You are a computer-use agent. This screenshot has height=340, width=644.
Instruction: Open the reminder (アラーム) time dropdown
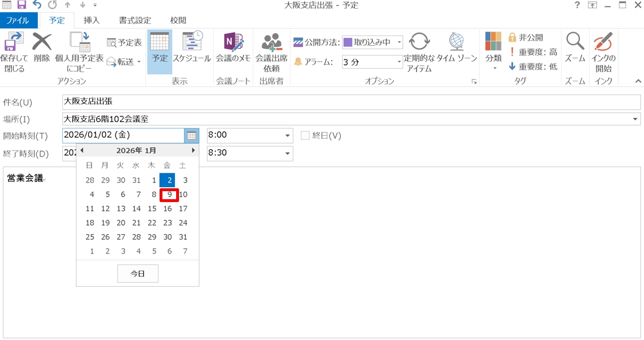(x=399, y=62)
